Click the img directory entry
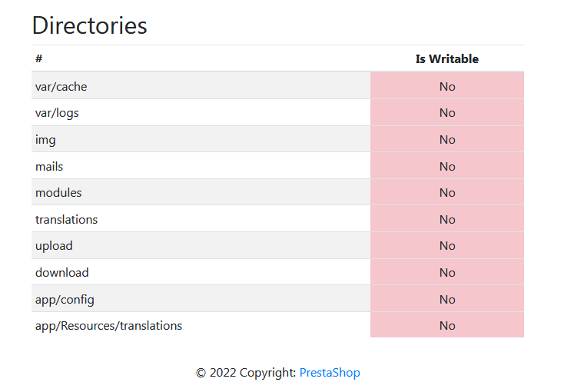 45,140
